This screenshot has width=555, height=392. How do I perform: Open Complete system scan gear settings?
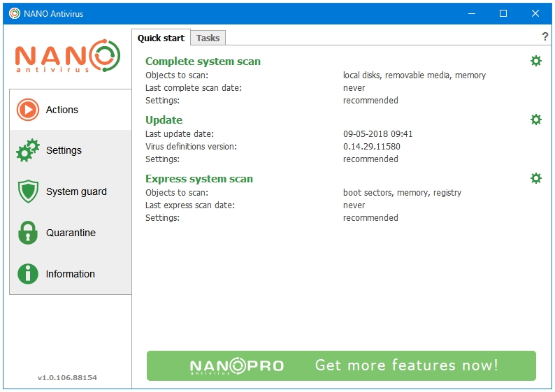(x=536, y=61)
